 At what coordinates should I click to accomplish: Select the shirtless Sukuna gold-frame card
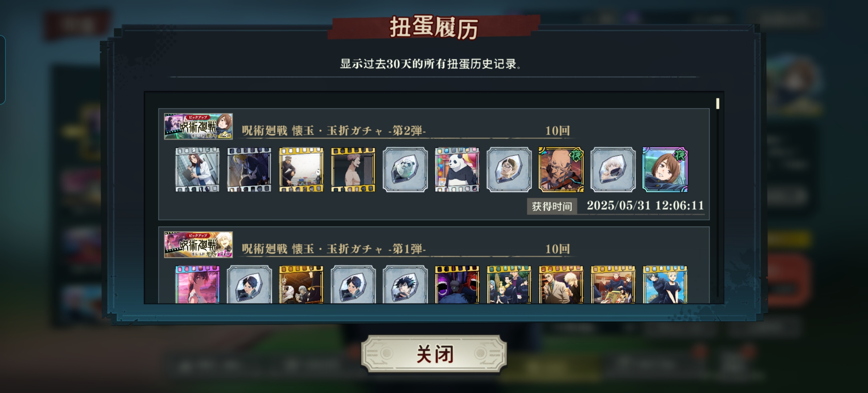tap(353, 170)
